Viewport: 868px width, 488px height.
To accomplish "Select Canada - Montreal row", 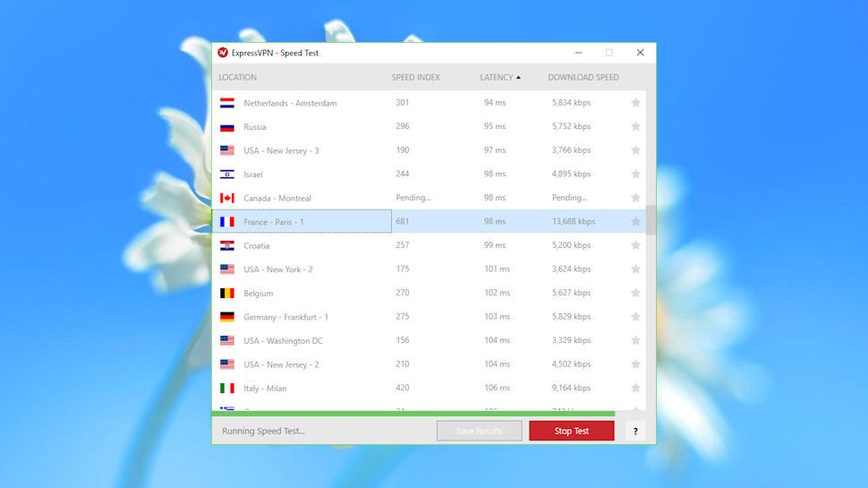I will click(x=429, y=198).
